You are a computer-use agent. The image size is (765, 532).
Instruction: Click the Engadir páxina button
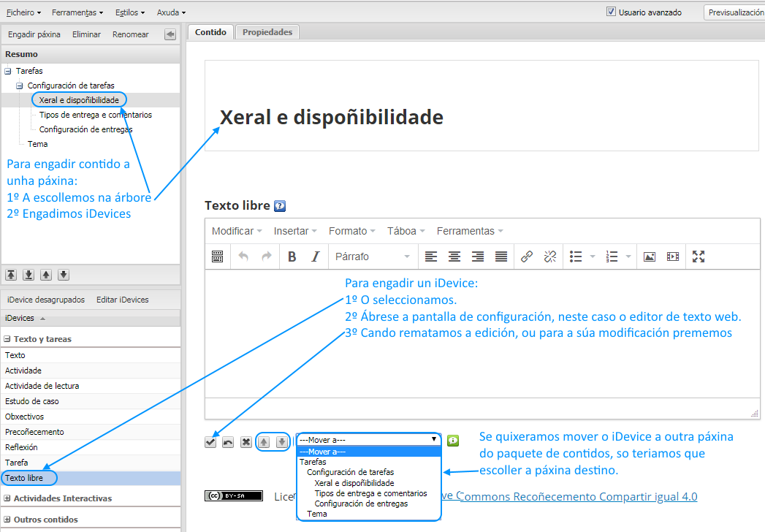tap(34, 34)
